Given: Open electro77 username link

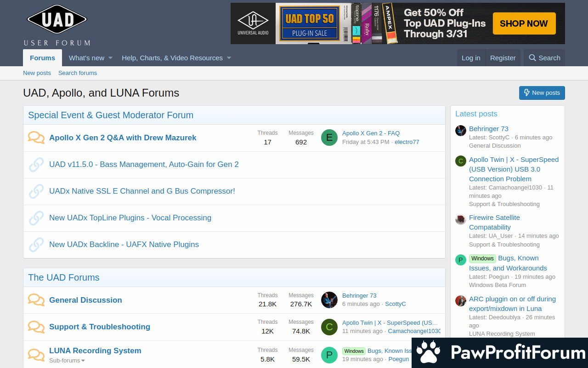Looking at the screenshot, I should [x=407, y=142].
